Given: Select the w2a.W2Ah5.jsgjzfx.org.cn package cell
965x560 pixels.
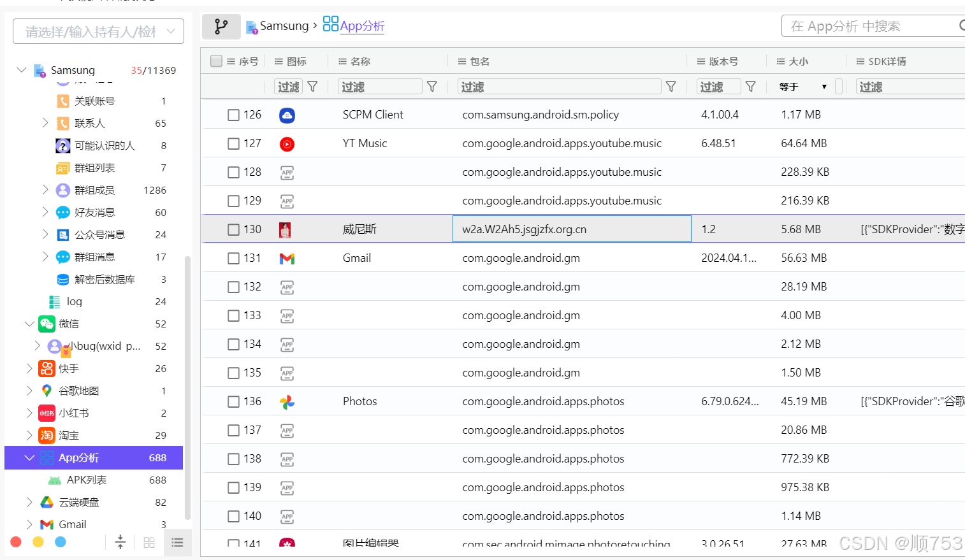Looking at the screenshot, I should coord(572,229).
